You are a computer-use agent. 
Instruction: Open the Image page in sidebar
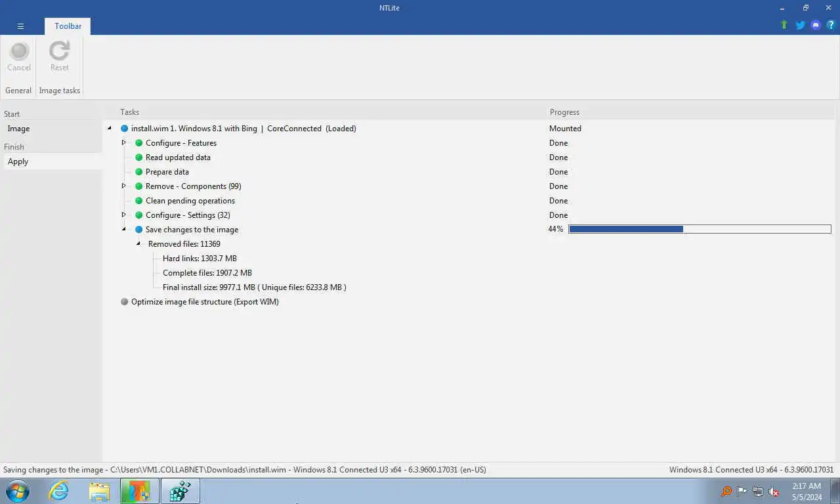point(52,129)
